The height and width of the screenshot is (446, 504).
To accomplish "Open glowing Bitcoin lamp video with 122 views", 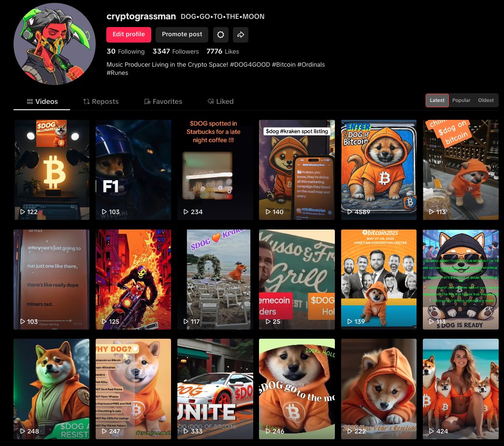I will tap(51, 170).
